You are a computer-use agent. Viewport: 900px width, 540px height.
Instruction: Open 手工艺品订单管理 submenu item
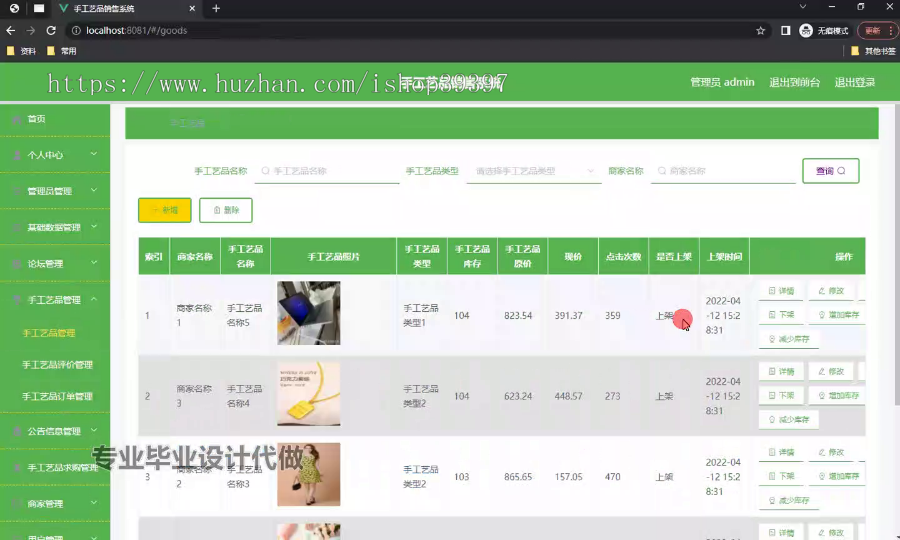57,396
